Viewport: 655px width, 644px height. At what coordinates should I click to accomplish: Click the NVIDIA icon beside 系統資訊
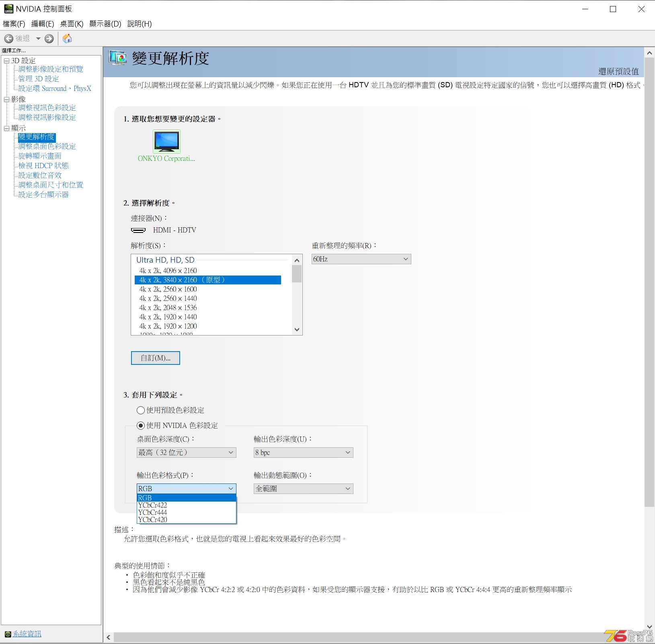pyautogui.click(x=8, y=634)
